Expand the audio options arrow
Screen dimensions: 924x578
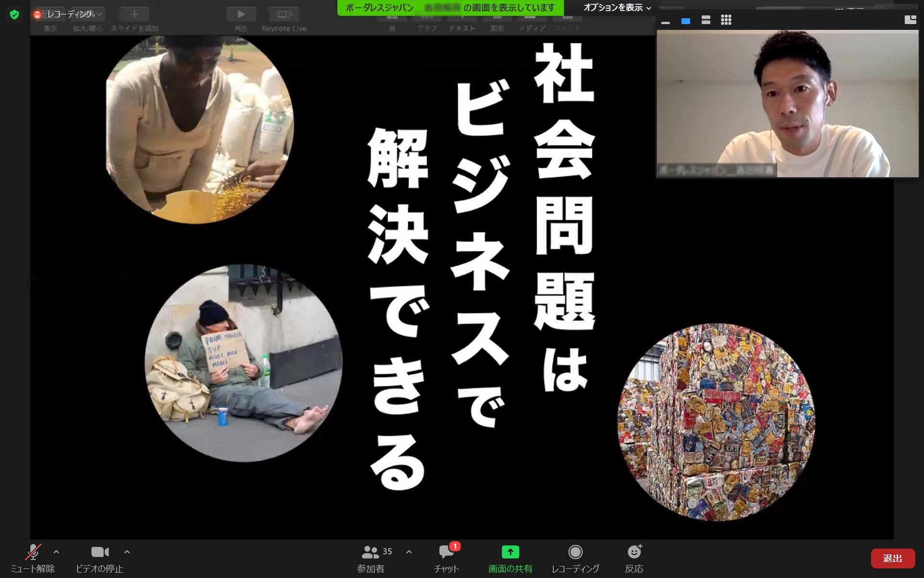(56, 552)
